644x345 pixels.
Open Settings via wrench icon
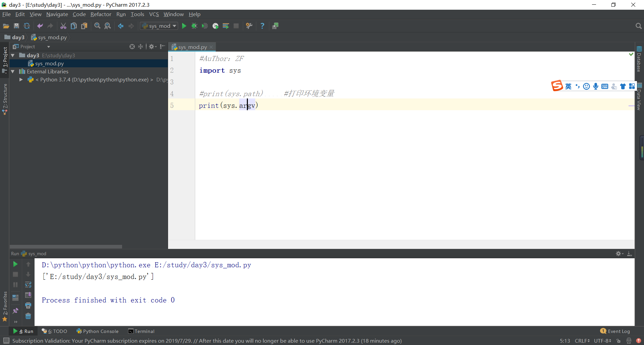tap(249, 26)
